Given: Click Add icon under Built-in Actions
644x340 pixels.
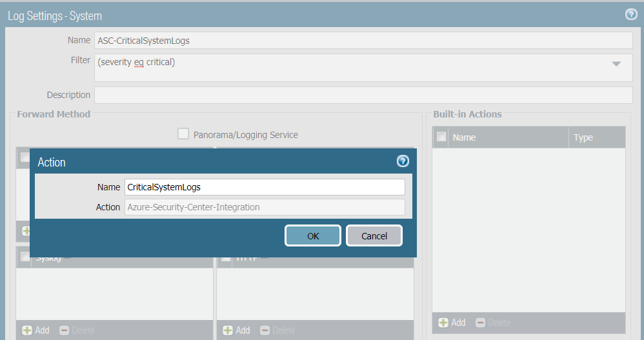Looking at the screenshot, I should click(443, 323).
